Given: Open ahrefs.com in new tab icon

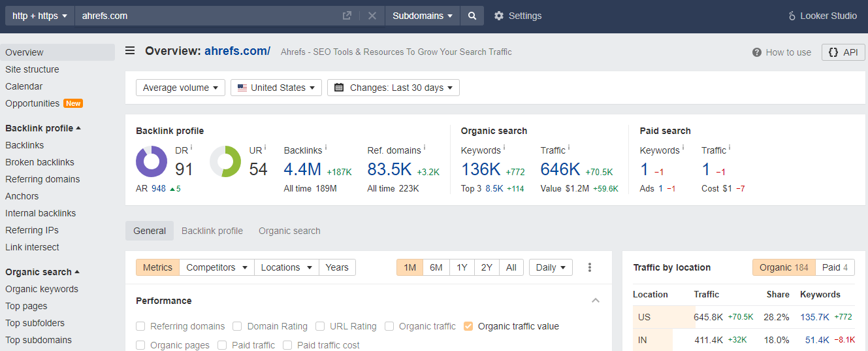Looking at the screenshot, I should point(347,16).
